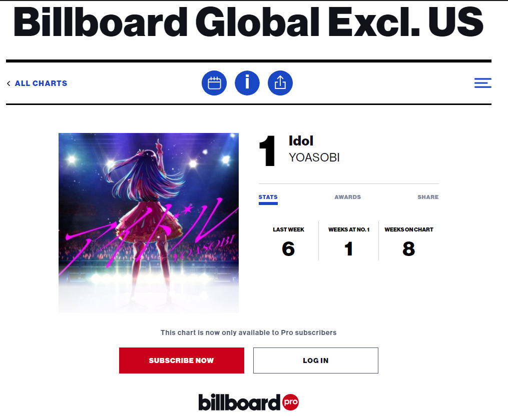Click the song title Idol
Viewport: 508px width, 420px height.
point(301,141)
